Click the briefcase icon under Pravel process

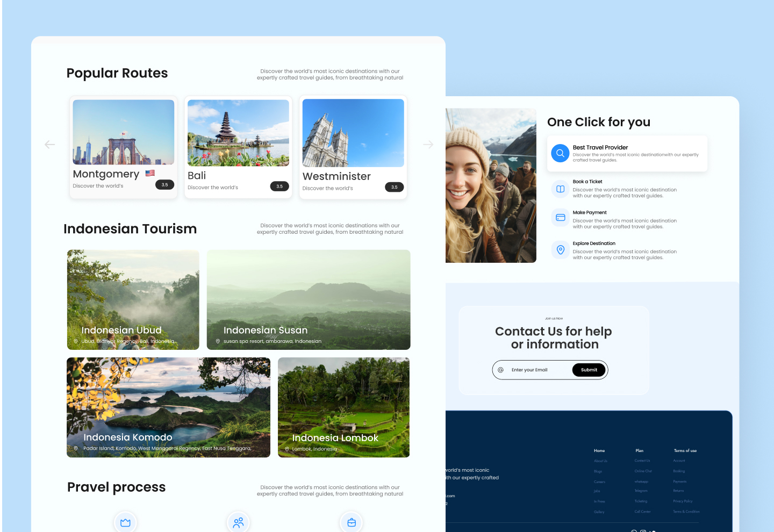(352, 522)
